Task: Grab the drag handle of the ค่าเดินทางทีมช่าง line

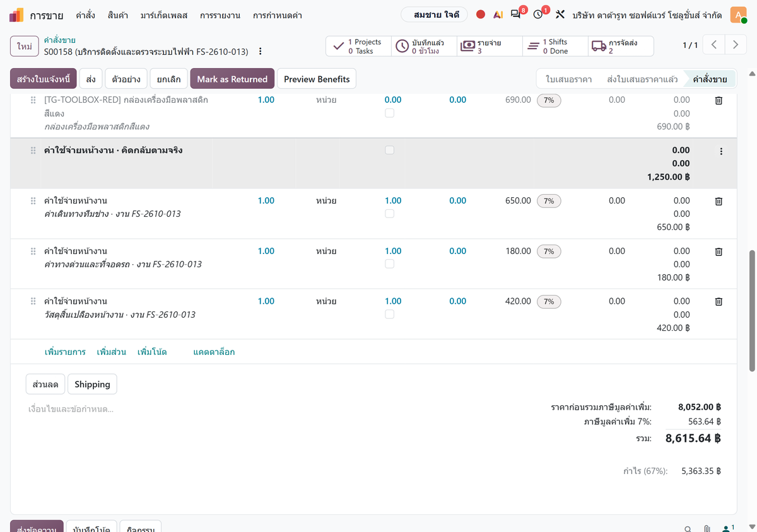Action: click(33, 201)
